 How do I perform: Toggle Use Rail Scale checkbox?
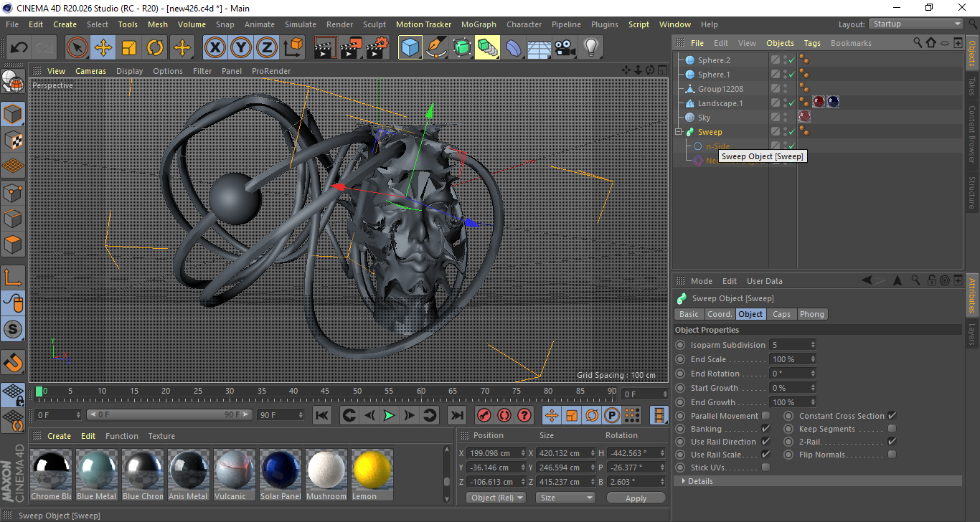tap(765, 455)
